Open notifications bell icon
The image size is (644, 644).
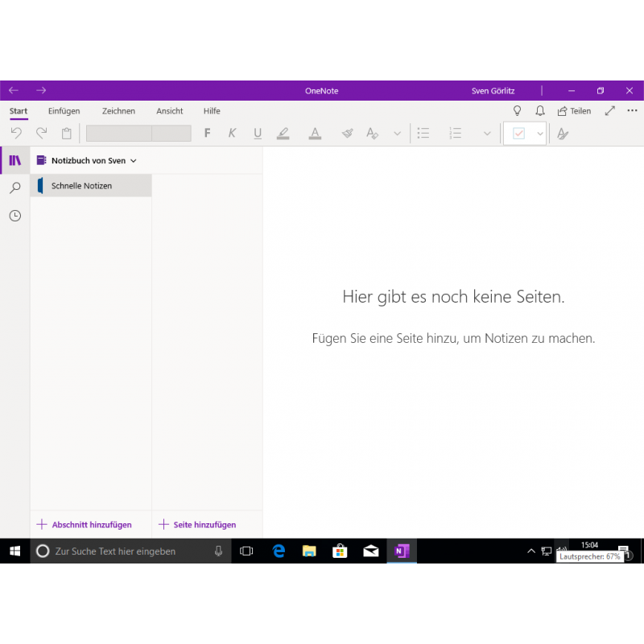pyautogui.click(x=540, y=111)
